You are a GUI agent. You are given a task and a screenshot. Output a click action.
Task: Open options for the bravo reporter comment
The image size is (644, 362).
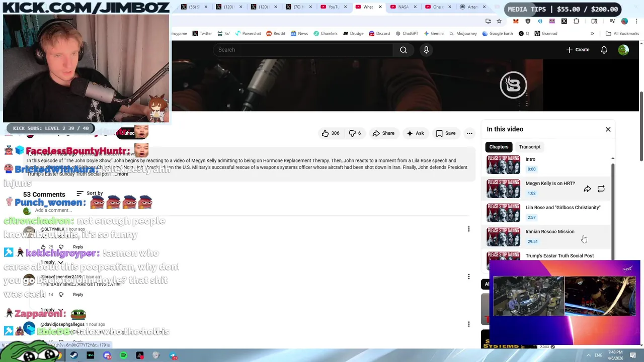tap(468, 277)
